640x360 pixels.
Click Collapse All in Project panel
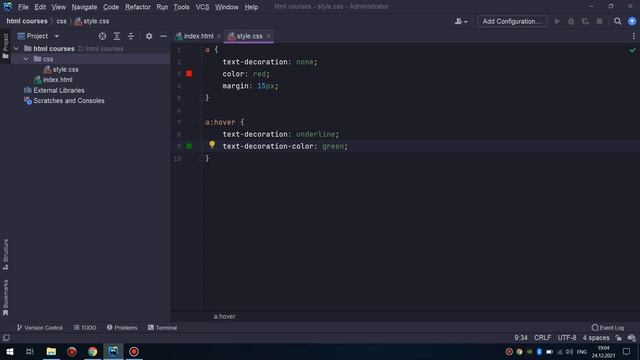tap(131, 36)
